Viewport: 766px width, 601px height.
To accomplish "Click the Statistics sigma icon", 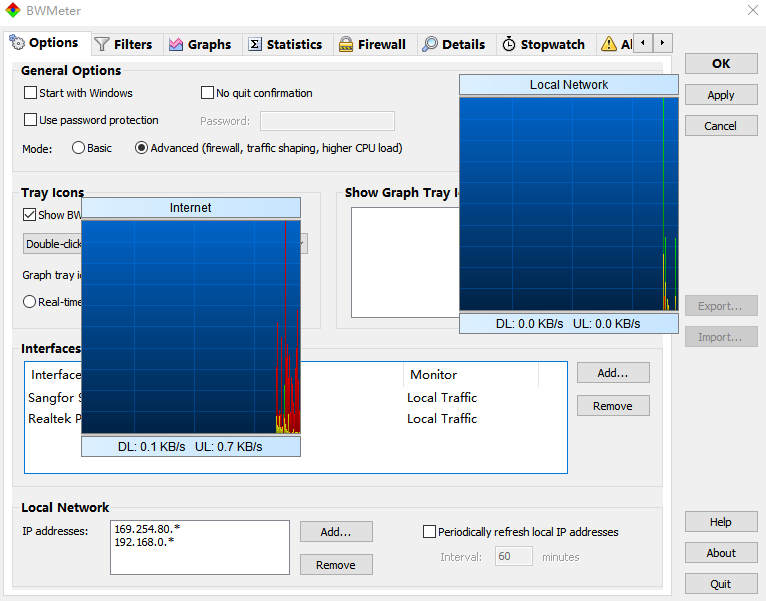I will 255,45.
